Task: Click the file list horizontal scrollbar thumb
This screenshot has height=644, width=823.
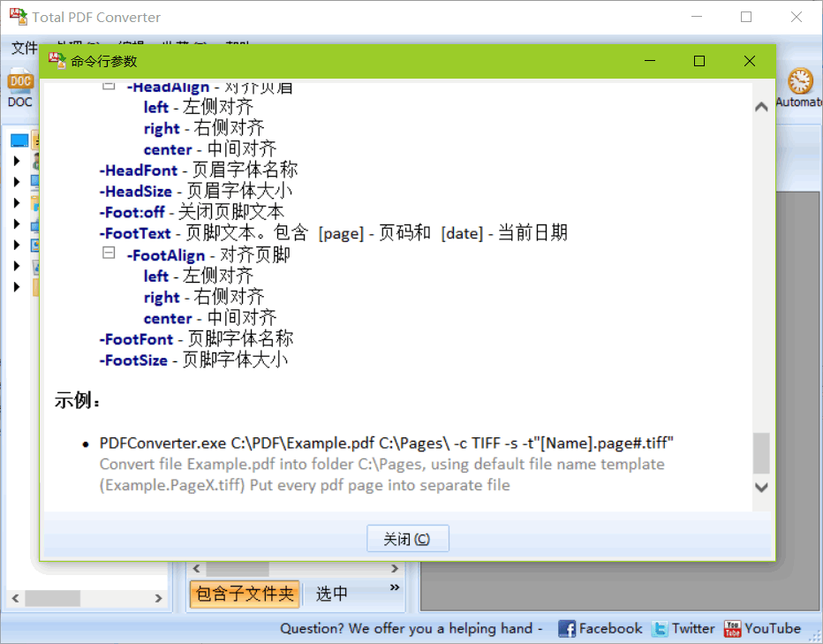Action: (238, 568)
